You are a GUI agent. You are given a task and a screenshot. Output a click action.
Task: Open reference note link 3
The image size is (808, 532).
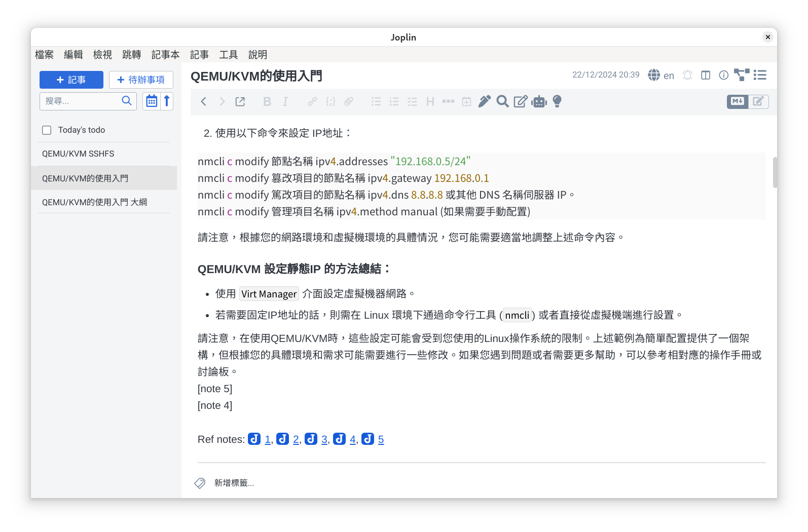324,439
